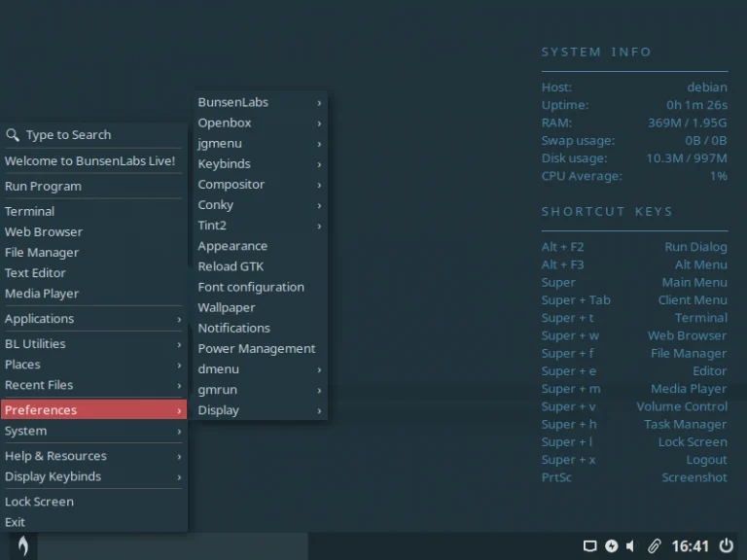This screenshot has width=747, height=560.
Task: Select Appearance in Preferences
Action: coord(260,246)
